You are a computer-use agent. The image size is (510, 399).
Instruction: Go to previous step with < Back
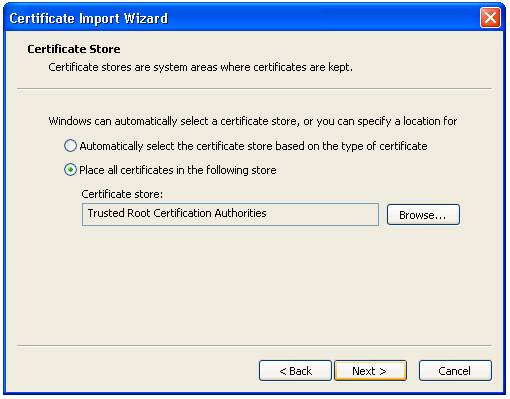coord(295,370)
